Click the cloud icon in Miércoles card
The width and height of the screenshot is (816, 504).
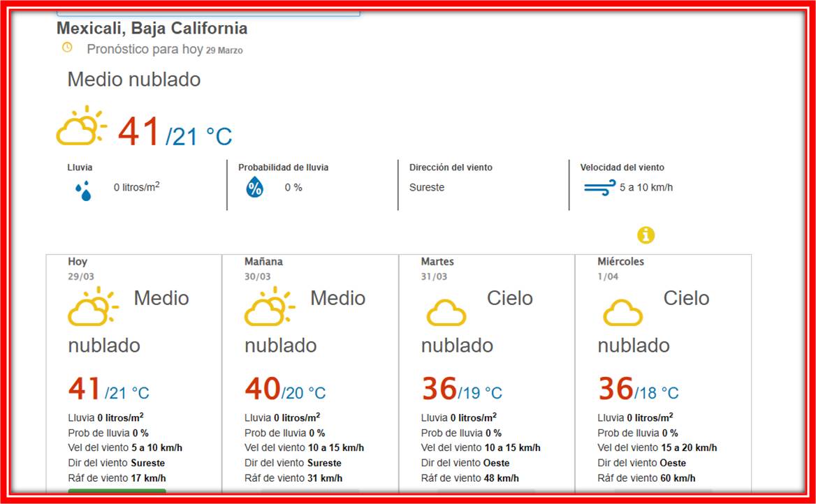tap(622, 312)
